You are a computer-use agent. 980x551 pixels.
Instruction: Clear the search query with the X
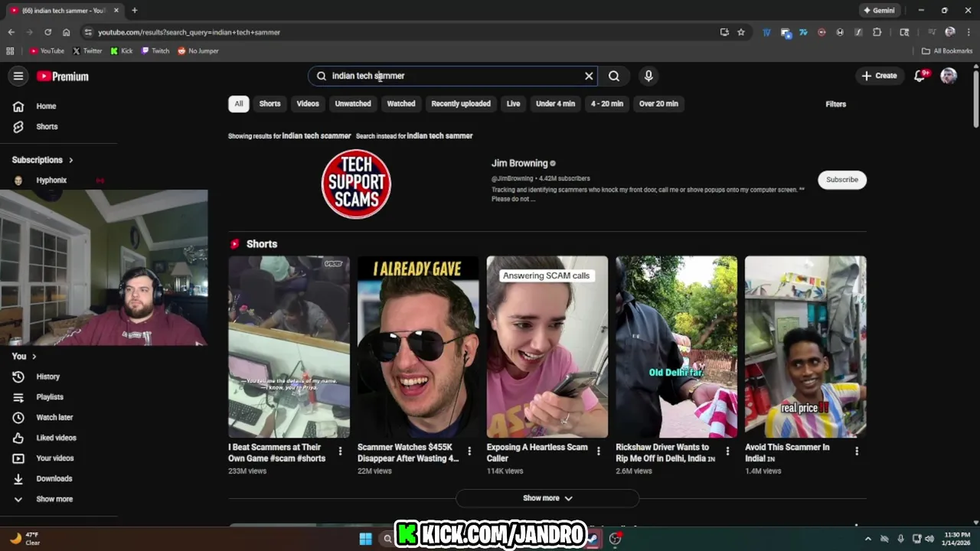[x=589, y=76]
